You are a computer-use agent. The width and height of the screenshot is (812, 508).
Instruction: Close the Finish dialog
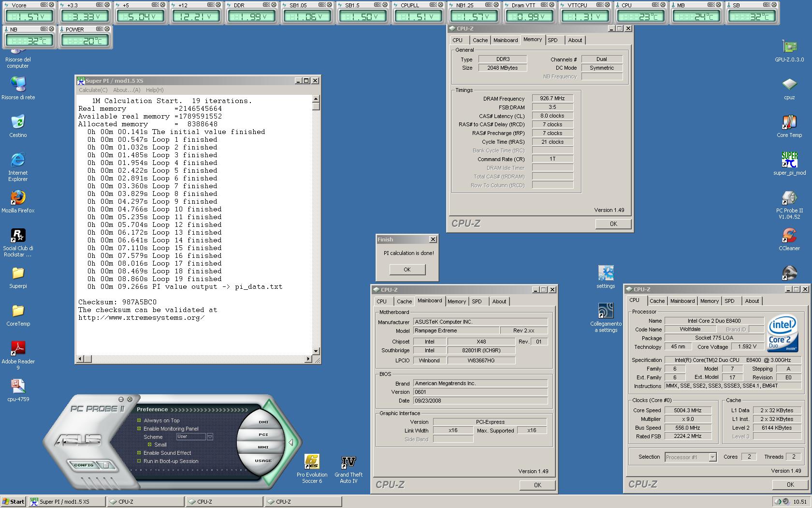pos(433,239)
